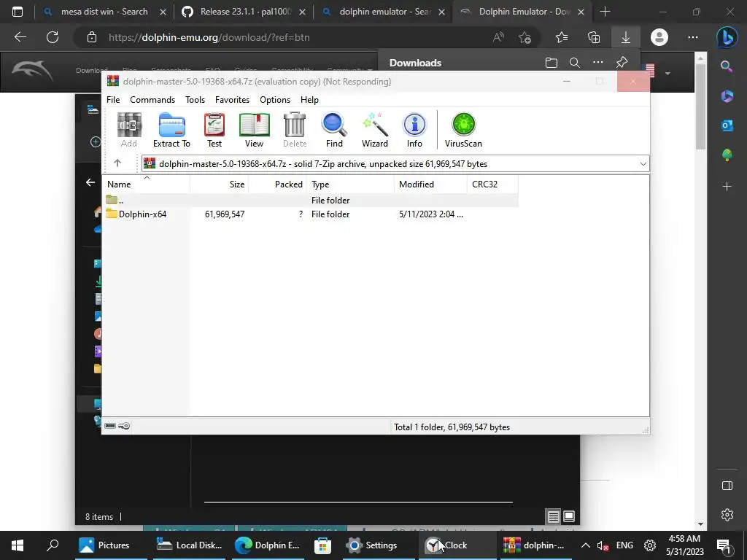This screenshot has width=747, height=560.
Task: Close the Release 23.1.1 tab
Action: click(x=302, y=12)
